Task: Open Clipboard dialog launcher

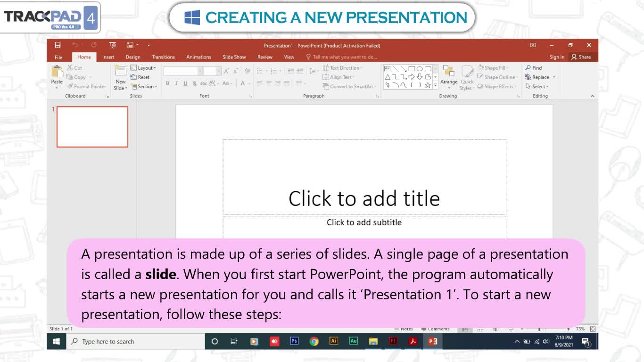Action: pos(107,96)
